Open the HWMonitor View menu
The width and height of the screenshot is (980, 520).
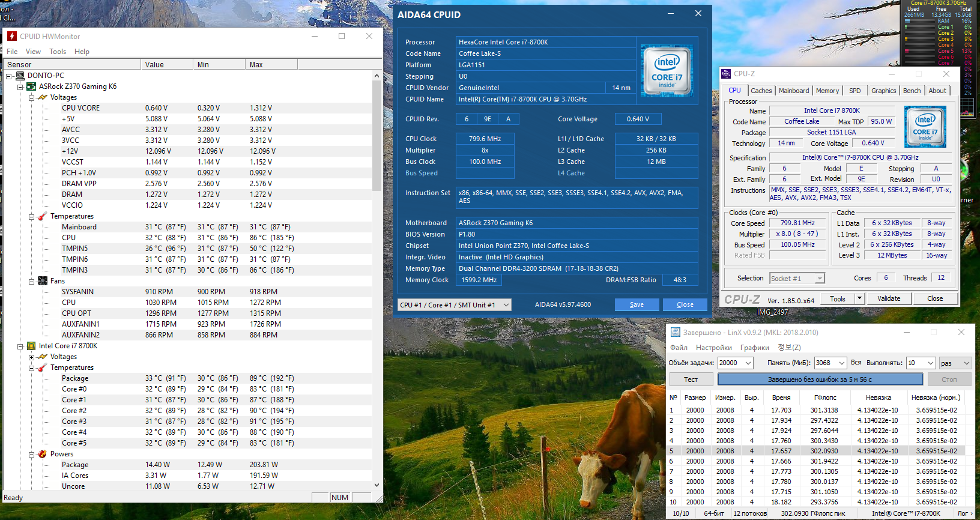33,52
